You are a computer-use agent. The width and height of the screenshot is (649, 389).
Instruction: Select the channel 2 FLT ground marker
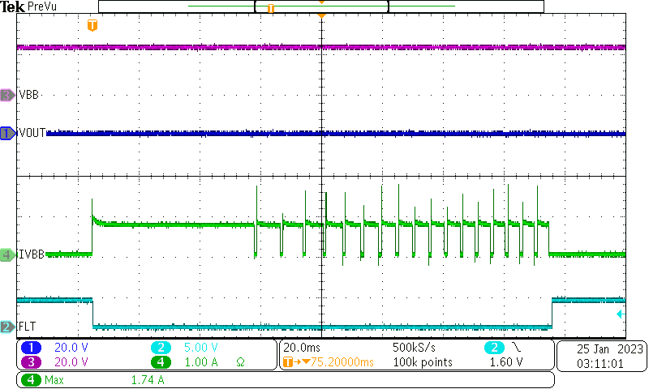pos(8,327)
